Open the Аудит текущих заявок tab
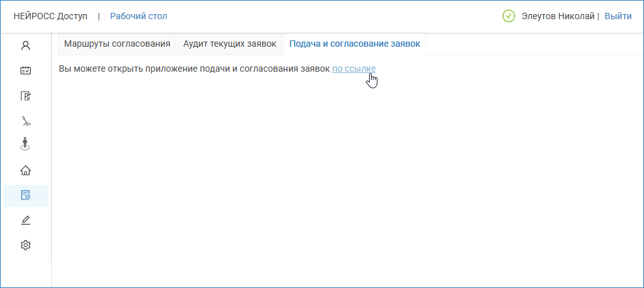The width and height of the screenshot is (644, 288). click(x=229, y=44)
